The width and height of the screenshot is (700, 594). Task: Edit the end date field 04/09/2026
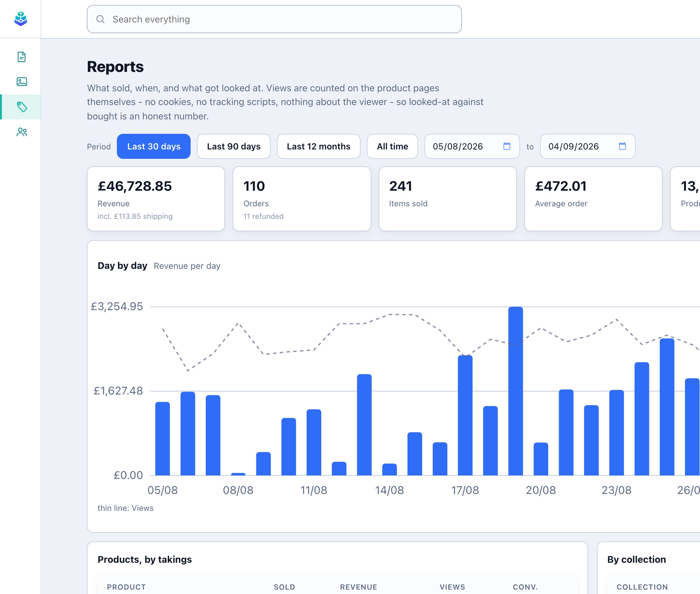click(x=588, y=146)
